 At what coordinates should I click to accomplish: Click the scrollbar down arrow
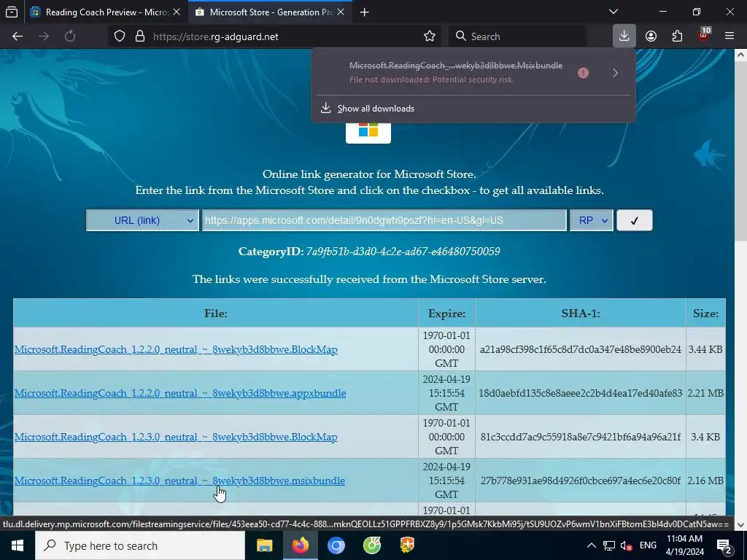coord(740,524)
